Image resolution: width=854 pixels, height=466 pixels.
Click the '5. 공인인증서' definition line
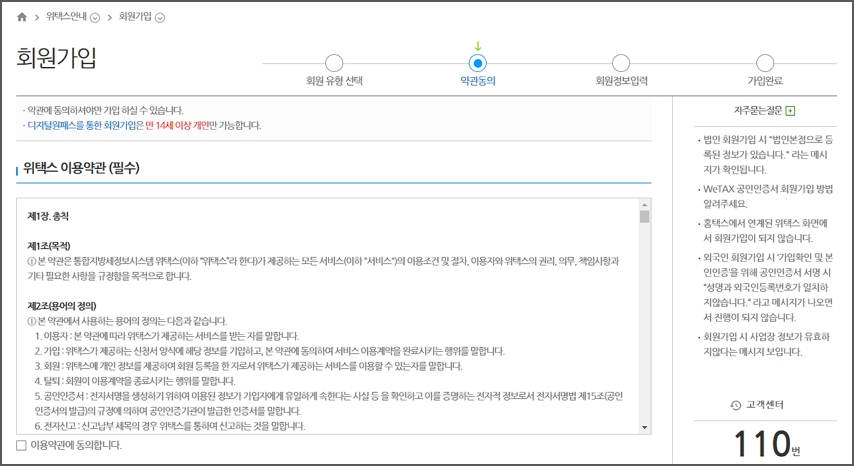[329, 403]
